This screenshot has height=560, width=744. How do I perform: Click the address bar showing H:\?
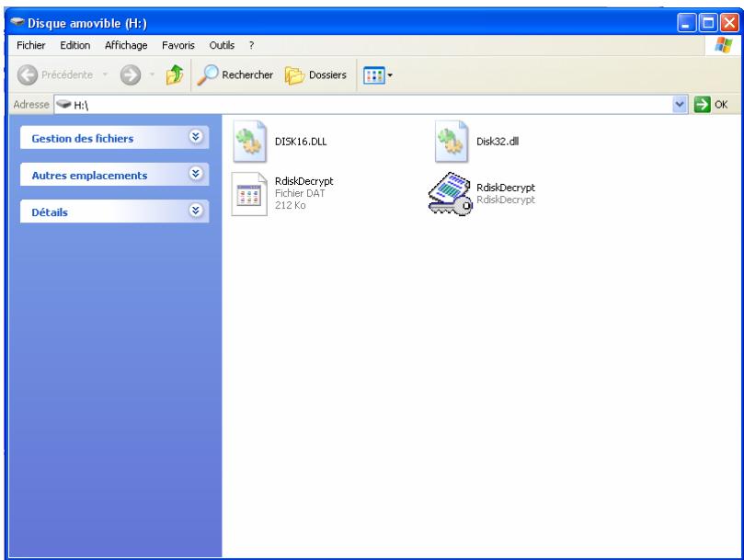[x=363, y=105]
